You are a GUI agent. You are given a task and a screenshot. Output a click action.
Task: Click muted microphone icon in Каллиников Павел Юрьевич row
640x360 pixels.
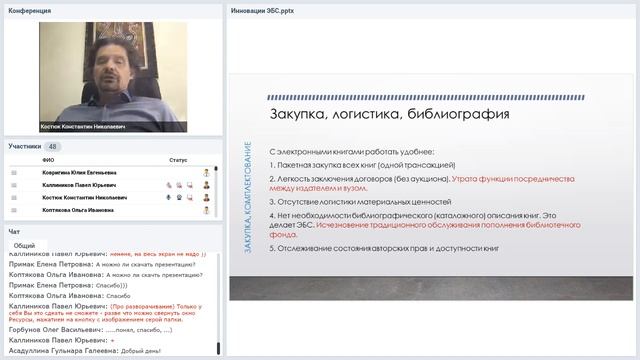click(x=169, y=185)
